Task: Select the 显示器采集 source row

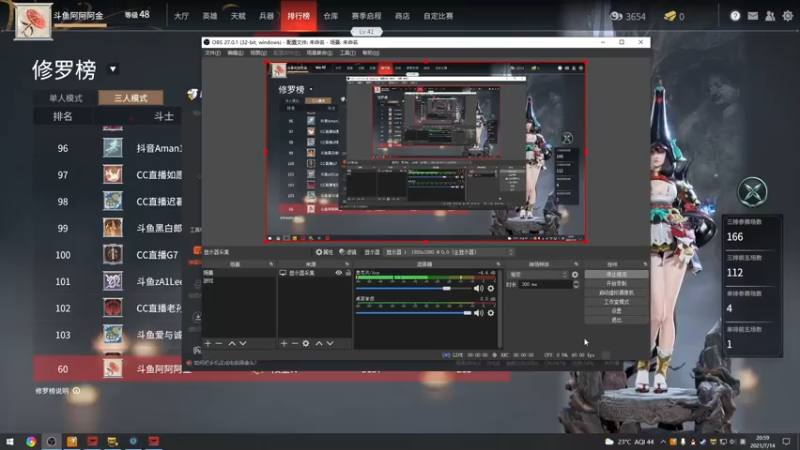Action: pyautogui.click(x=315, y=273)
